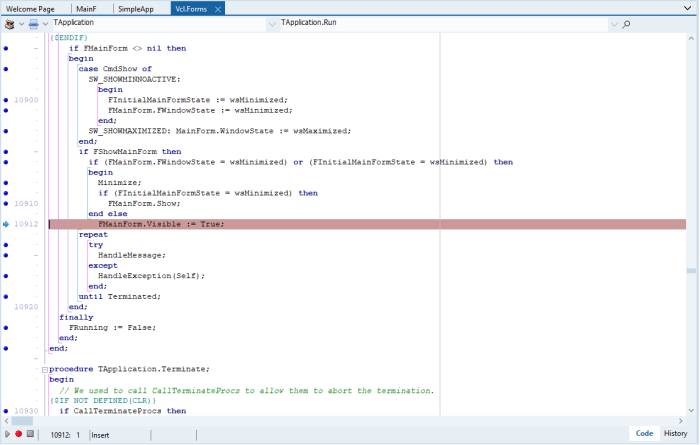Start macro recording with the red circle

(x=18, y=434)
